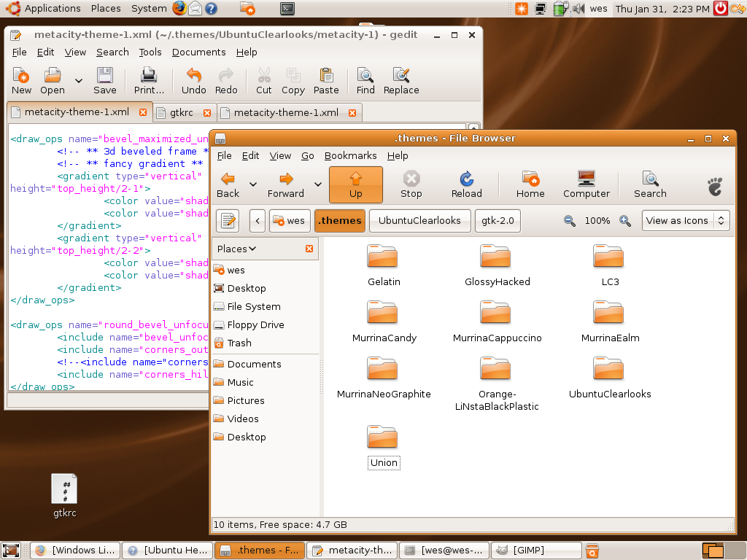Screen dimensions: 747x560
Task: Switch to the GIMP taskbar window
Action: coord(536,551)
